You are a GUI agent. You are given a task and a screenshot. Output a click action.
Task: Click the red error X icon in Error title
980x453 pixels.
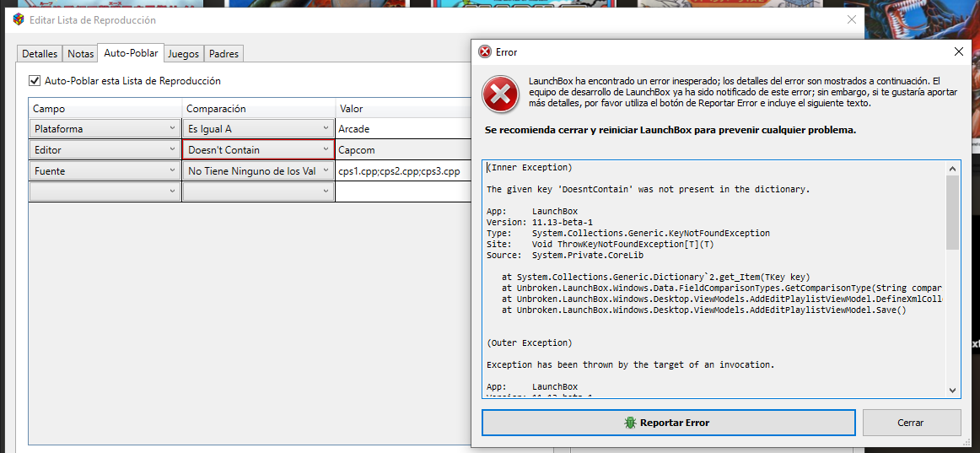click(484, 51)
